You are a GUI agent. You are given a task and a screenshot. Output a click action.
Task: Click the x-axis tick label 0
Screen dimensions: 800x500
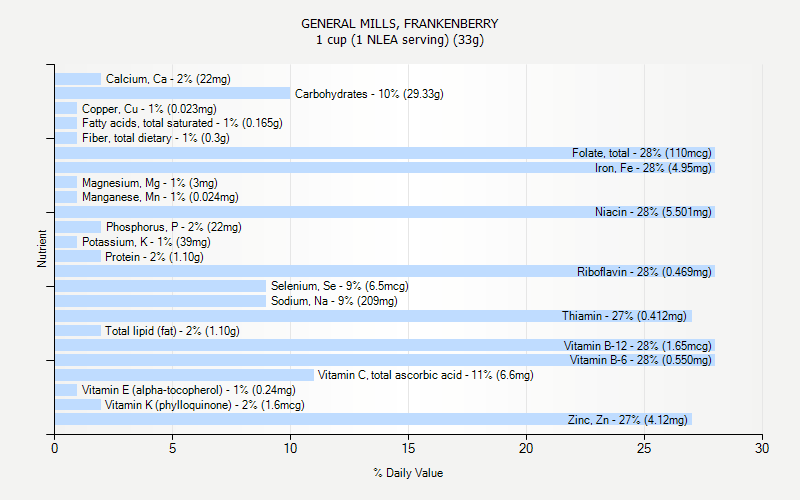click(55, 448)
